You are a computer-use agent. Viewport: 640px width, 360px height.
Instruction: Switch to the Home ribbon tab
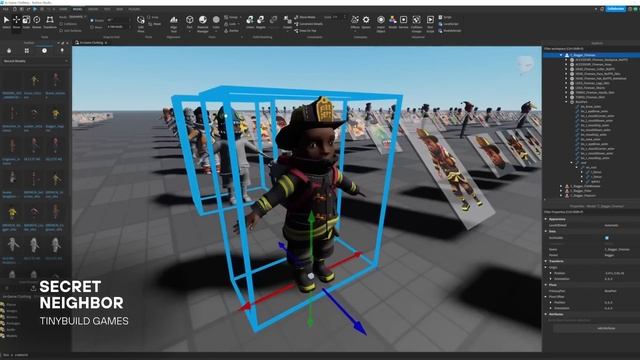pos(63,9)
